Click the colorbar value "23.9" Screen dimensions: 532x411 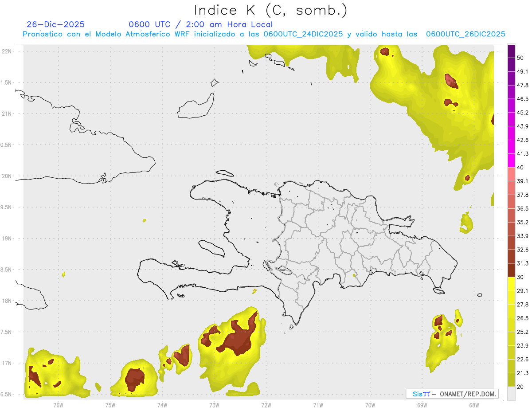523,346
